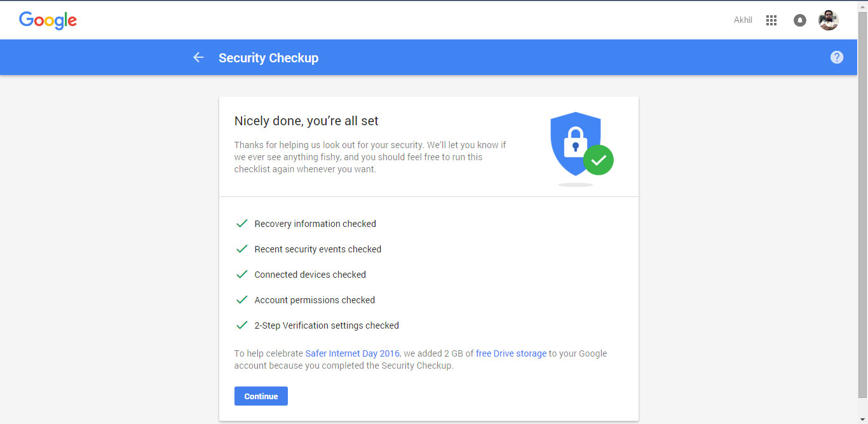Image resolution: width=868 pixels, height=424 pixels.
Task: Click the Account permissions green checkmark
Action: pos(241,300)
